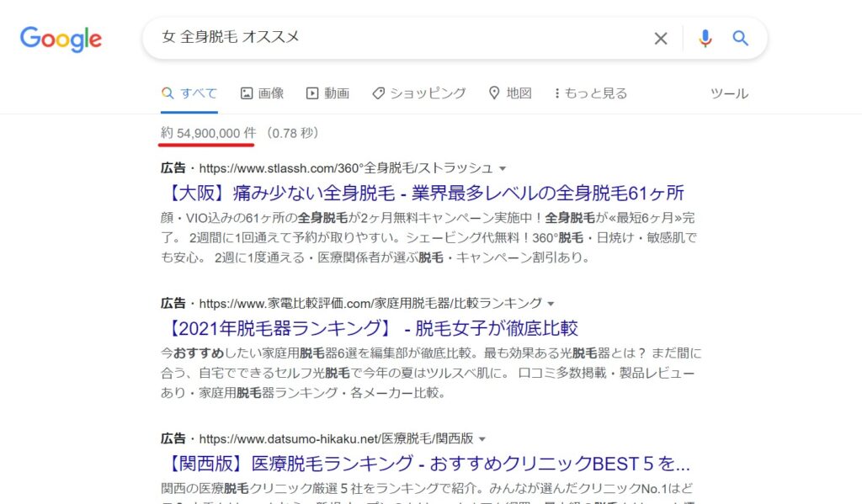Expand the もっと見る menu
Image resolution: width=862 pixels, height=504 pixels.
click(x=591, y=93)
